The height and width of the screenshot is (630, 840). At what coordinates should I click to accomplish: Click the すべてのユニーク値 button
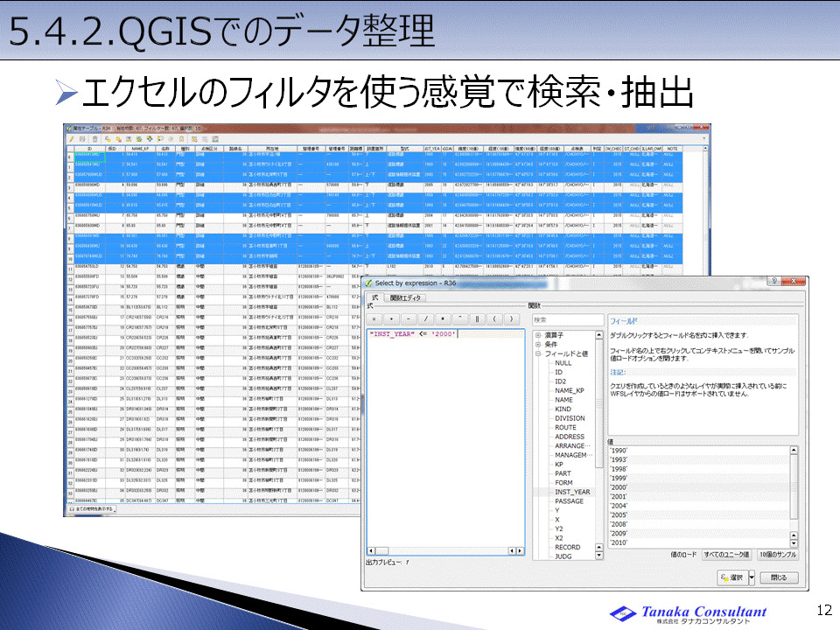[x=726, y=556]
